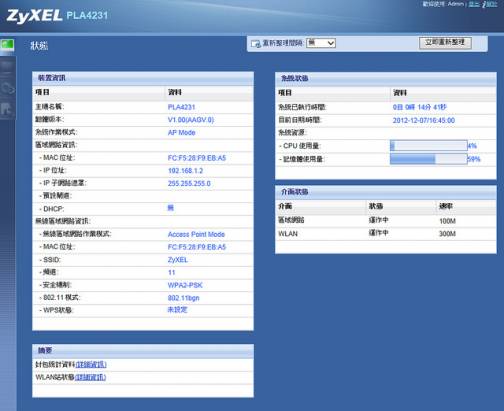Screen dimensions: 504x411
Task: Open the Maintenance tool icon in sidebar
Action: pos(7,109)
